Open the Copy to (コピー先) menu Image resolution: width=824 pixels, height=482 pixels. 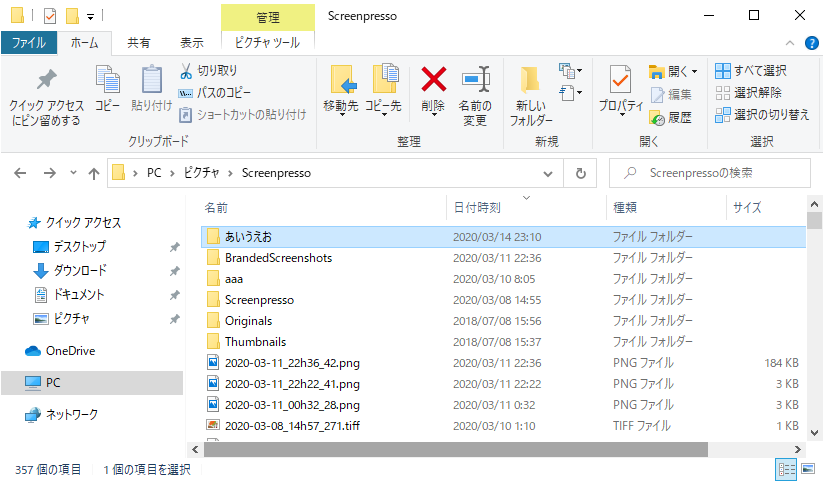pos(384,90)
